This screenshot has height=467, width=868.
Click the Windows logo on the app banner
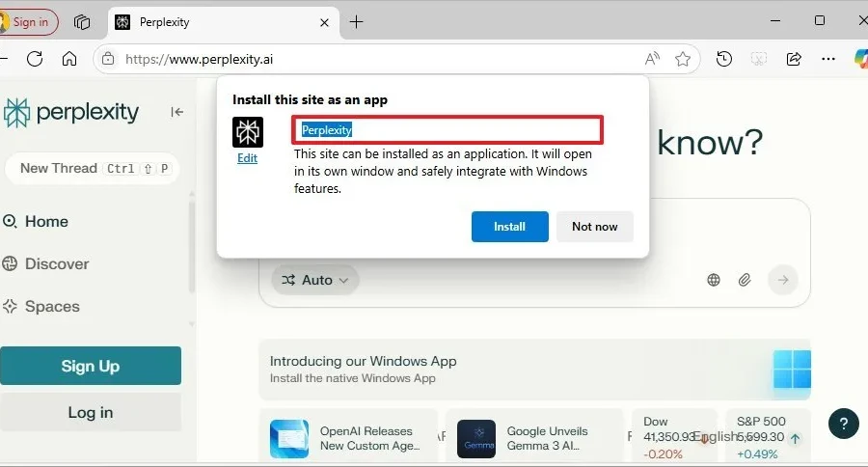coord(792,369)
